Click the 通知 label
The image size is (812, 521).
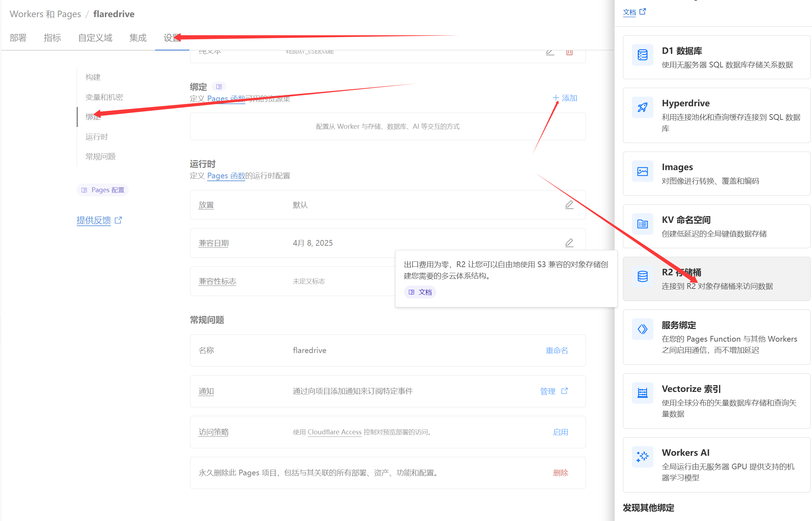[x=206, y=392]
